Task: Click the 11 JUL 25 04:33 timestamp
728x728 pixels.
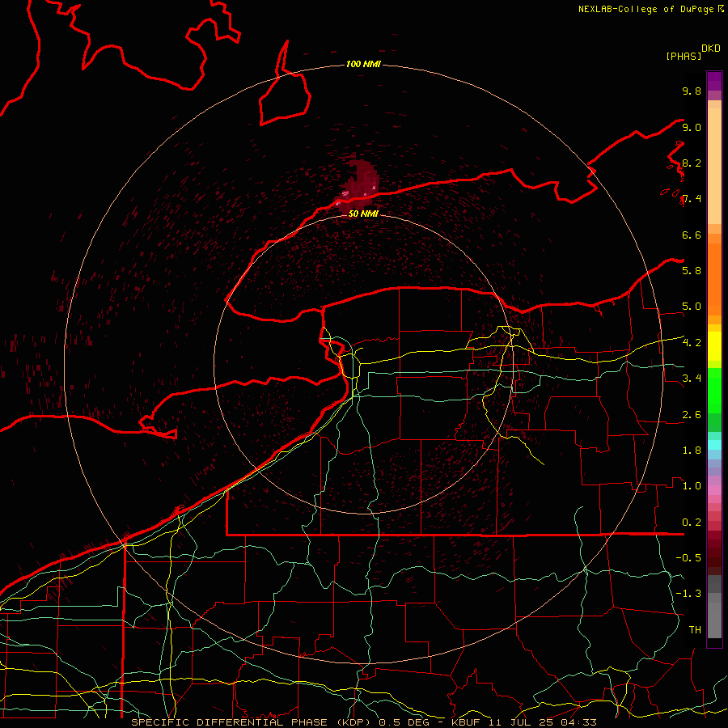Action: click(x=542, y=722)
